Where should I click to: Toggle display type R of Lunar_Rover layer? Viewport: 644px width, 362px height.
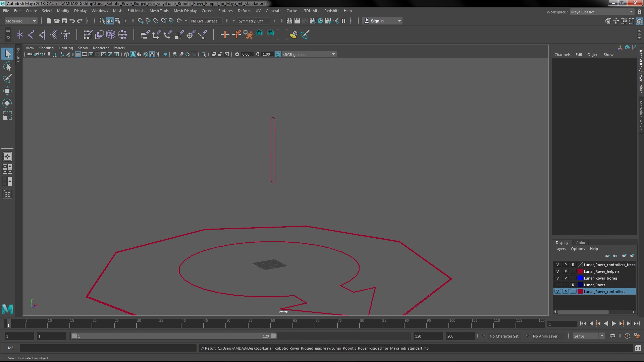click(573, 285)
